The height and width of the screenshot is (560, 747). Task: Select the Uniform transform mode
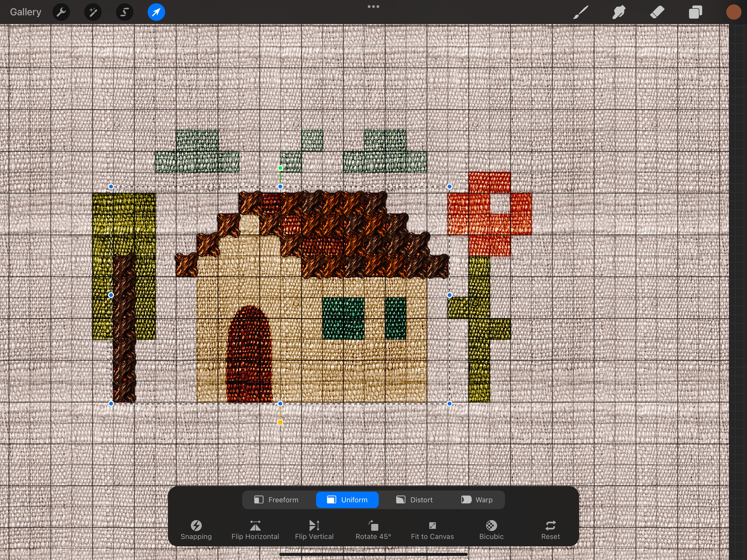point(347,500)
